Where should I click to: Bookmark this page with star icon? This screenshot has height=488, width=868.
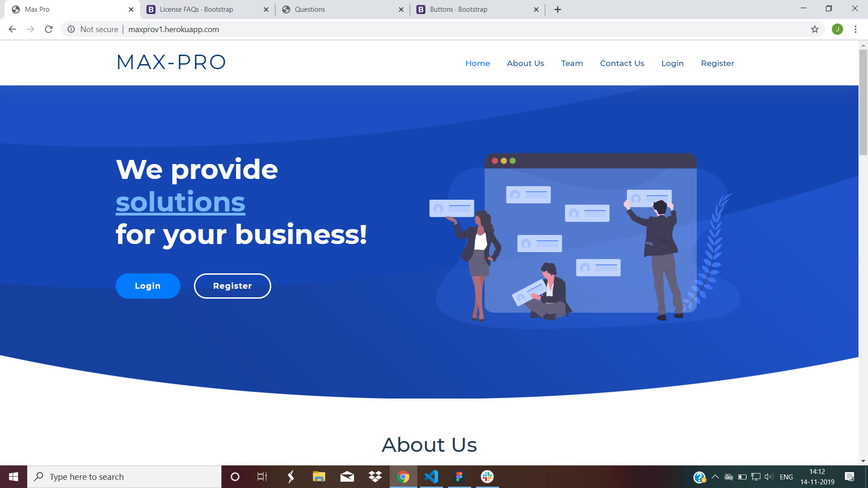point(815,29)
